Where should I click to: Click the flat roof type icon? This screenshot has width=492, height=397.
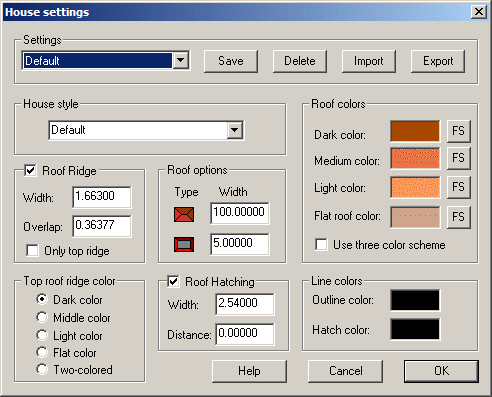(184, 244)
